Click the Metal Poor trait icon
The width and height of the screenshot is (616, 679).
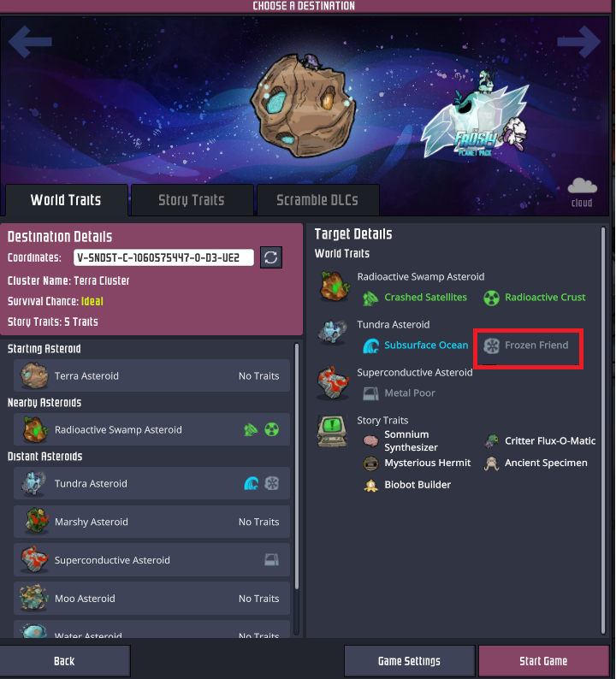tap(370, 393)
